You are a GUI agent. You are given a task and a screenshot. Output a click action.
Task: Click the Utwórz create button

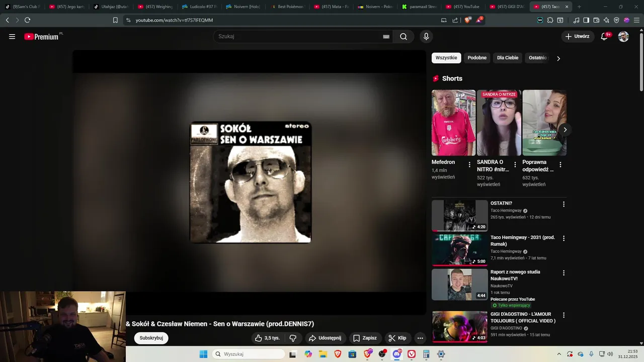[577, 37]
